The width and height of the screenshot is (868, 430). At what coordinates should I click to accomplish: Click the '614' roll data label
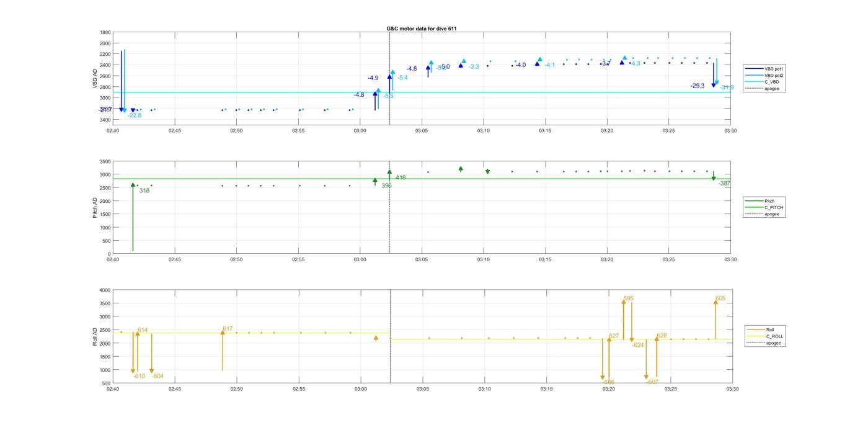[143, 330]
